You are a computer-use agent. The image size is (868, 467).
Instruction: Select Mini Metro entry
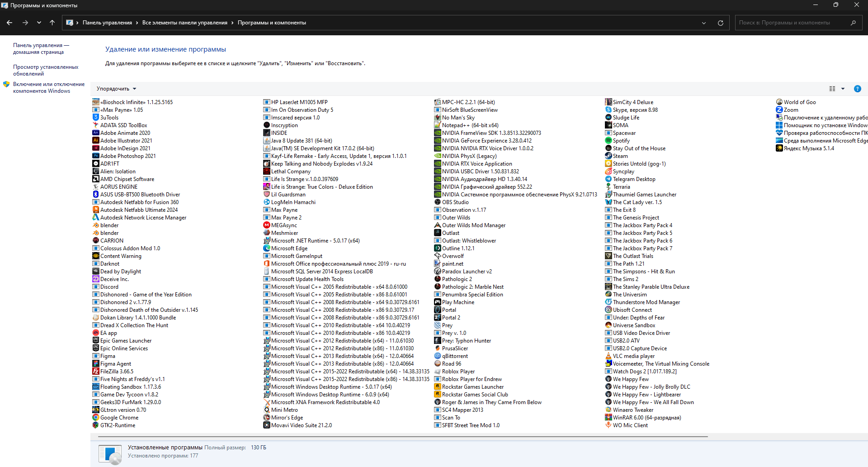[281, 410]
